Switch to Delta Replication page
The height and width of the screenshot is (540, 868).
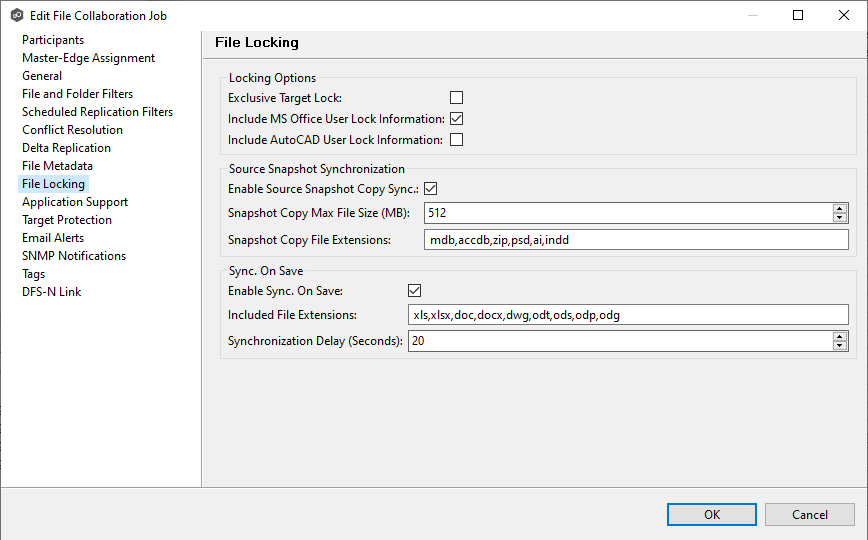pyautogui.click(x=66, y=148)
